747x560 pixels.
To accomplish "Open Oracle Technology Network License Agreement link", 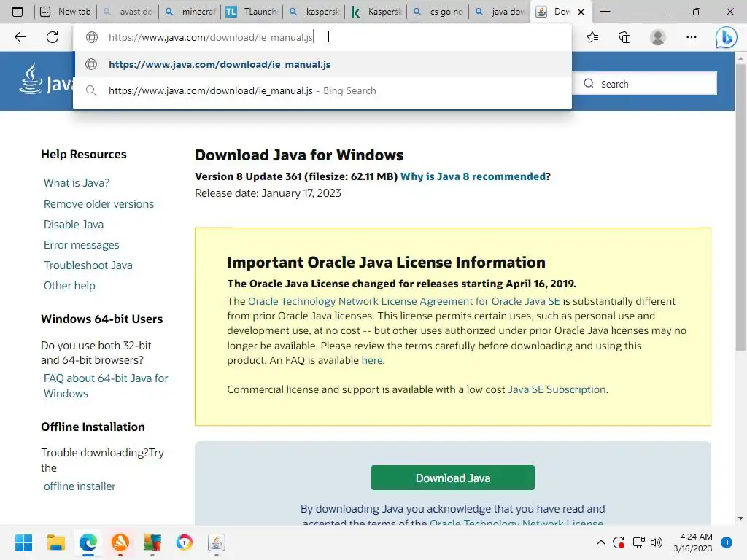I will click(x=404, y=301).
